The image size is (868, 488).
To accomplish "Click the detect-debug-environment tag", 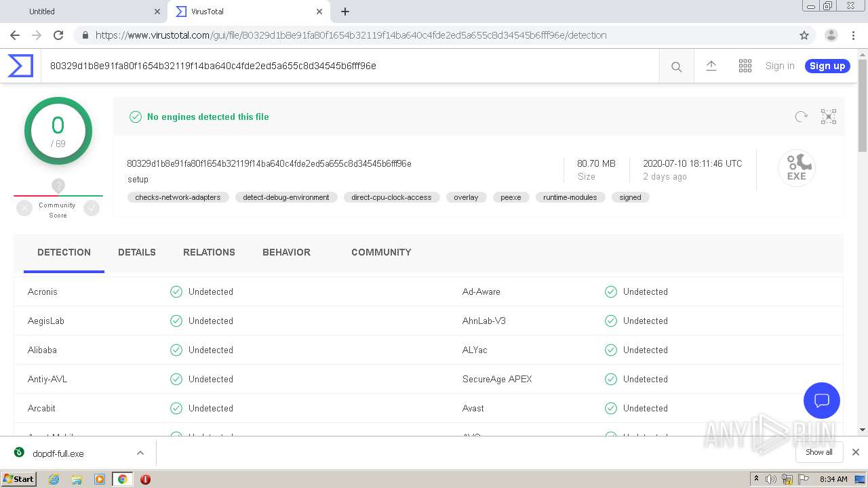I will (x=286, y=197).
